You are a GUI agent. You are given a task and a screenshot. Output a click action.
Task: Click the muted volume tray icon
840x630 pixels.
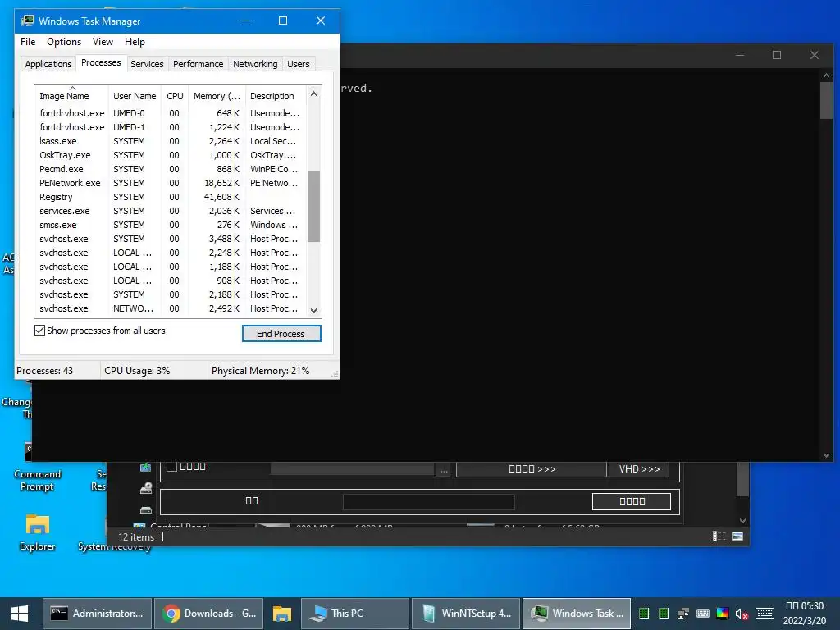point(742,614)
